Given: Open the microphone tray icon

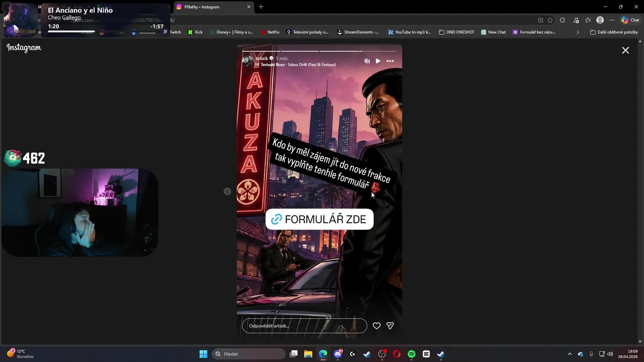Looking at the screenshot, I should (x=591, y=354).
